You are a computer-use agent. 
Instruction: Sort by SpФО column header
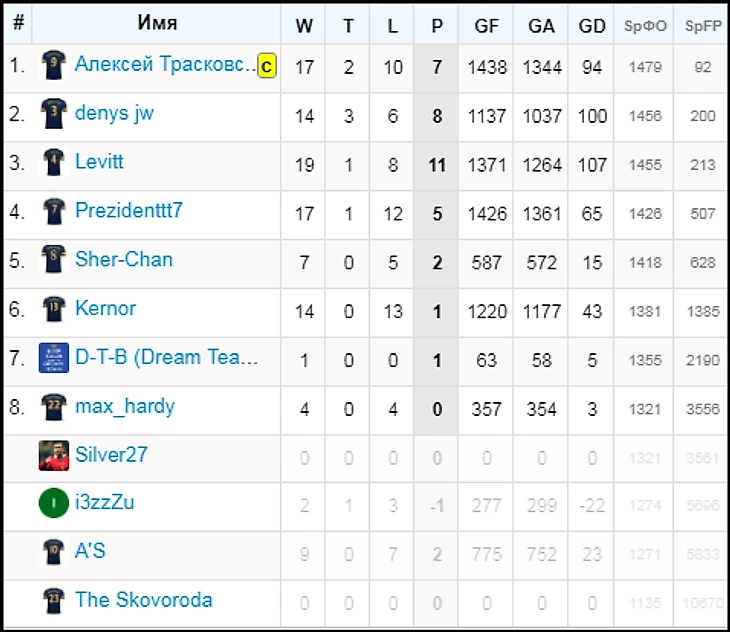645,26
